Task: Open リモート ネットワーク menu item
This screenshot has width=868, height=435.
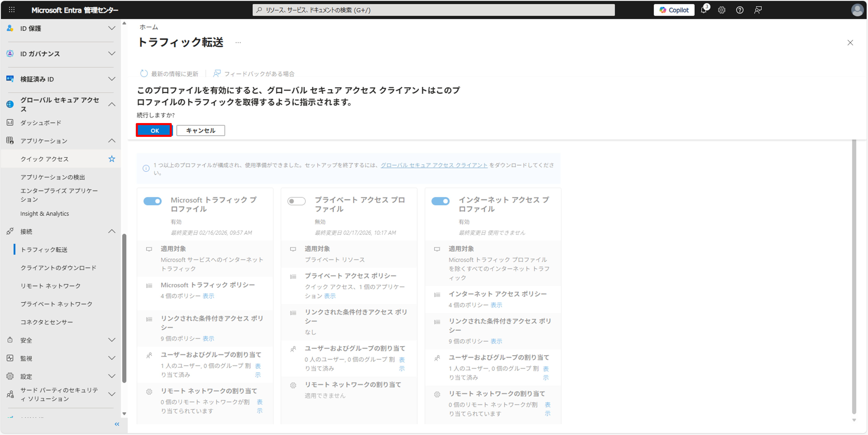Action: [x=51, y=286]
